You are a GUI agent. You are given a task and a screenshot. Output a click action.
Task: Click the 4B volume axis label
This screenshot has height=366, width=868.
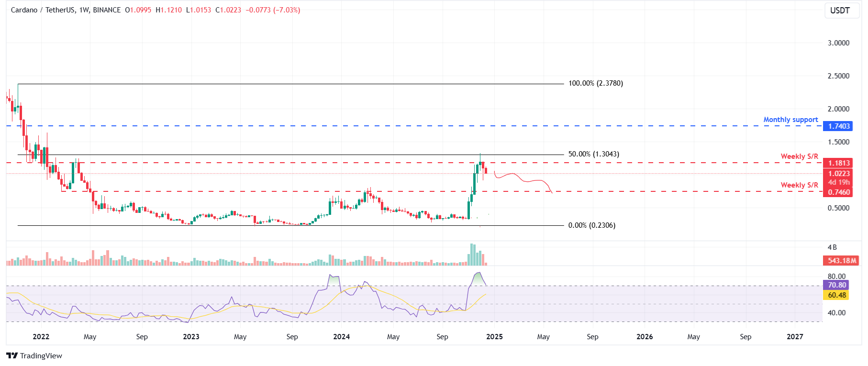point(832,247)
